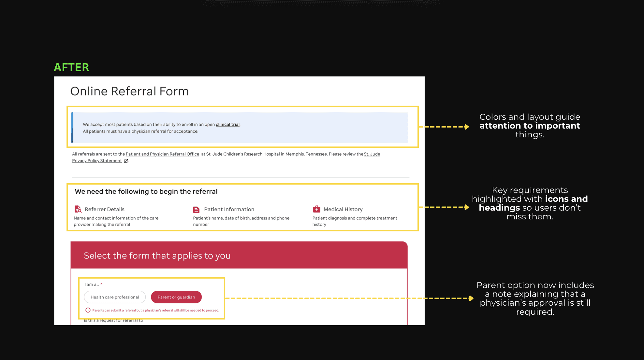Click the Referrer Details heading
This screenshot has height=360, width=644.
[105, 209]
